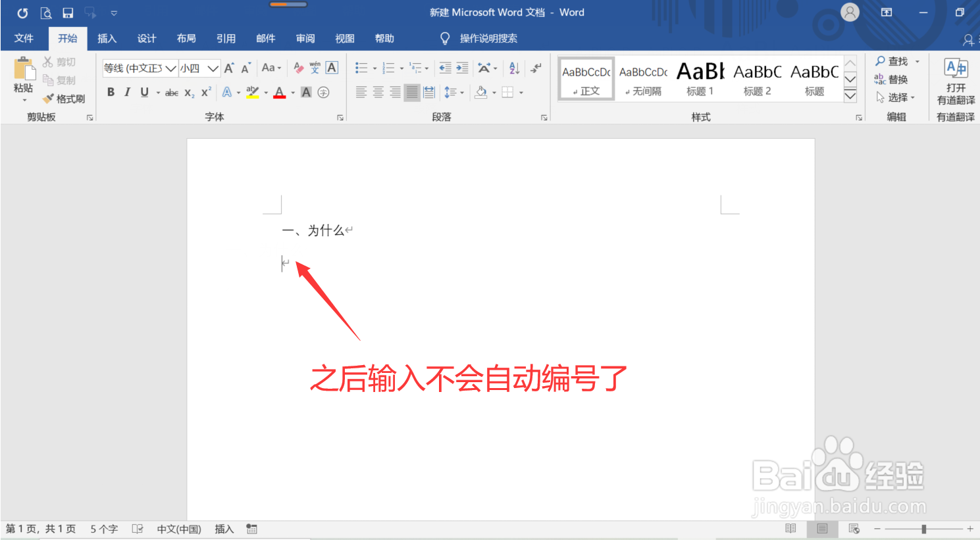The image size is (980, 540).
Task: Switch to the Layout (布局) tab
Action: [186, 38]
